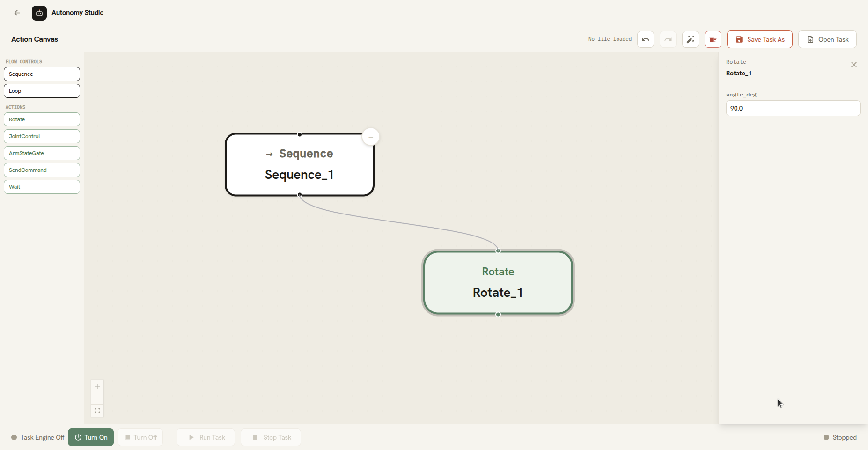Click Save Task As button

(760, 39)
